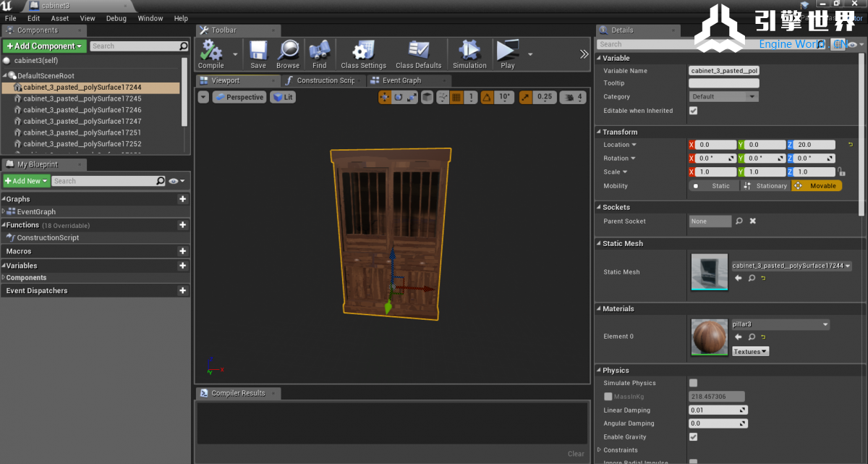Select the viewport rotate mode icon

pos(399,97)
